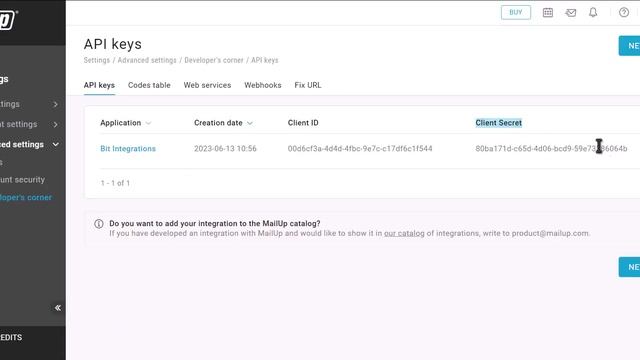This screenshot has height=360, width=640.
Task: Open the notifications bell icon
Action: pyautogui.click(x=593, y=13)
